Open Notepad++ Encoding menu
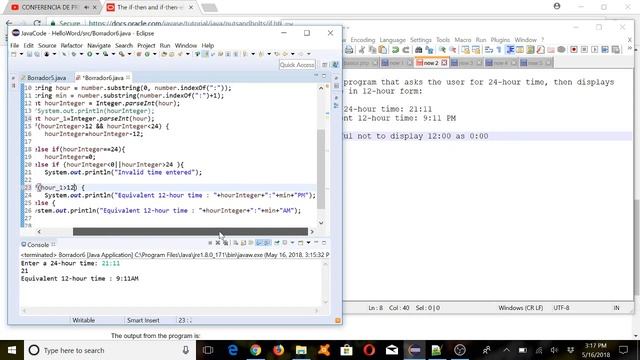640x360 pixels. point(362,40)
